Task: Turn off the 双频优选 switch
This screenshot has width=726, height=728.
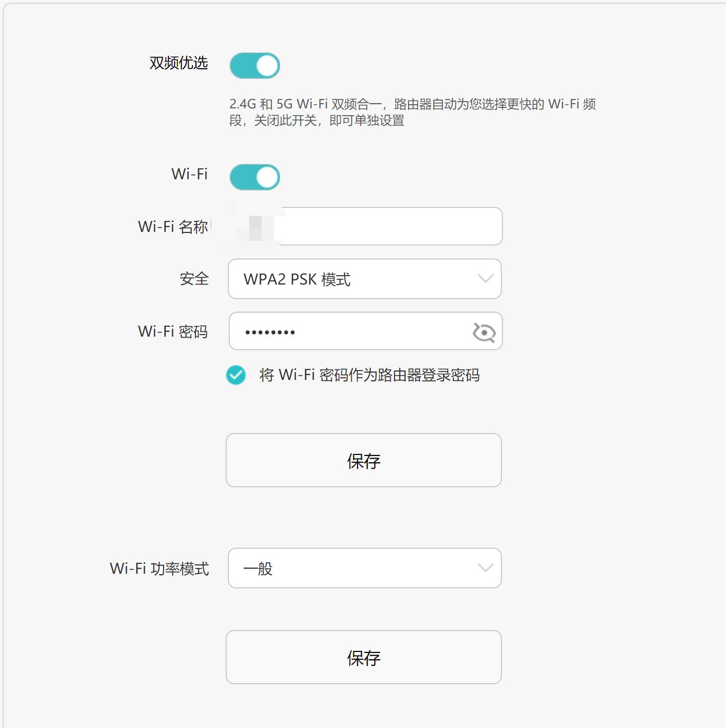Action: pyautogui.click(x=255, y=66)
